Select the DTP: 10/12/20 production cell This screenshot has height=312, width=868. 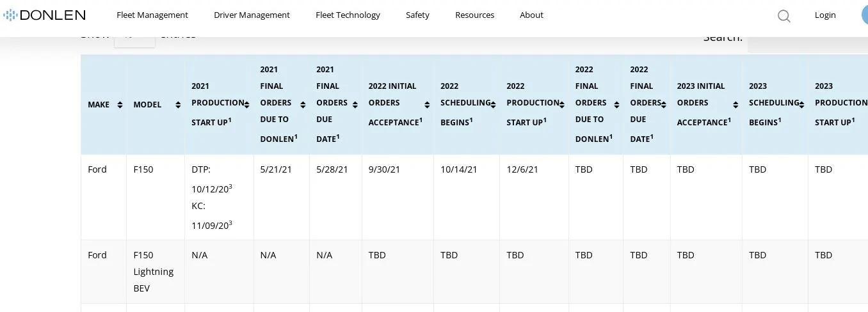[219, 197]
